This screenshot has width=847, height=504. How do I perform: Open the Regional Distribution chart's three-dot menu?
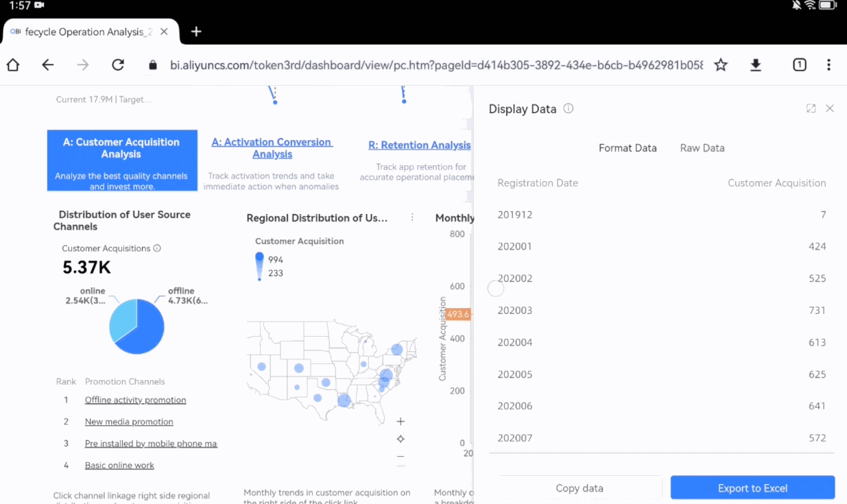(412, 217)
